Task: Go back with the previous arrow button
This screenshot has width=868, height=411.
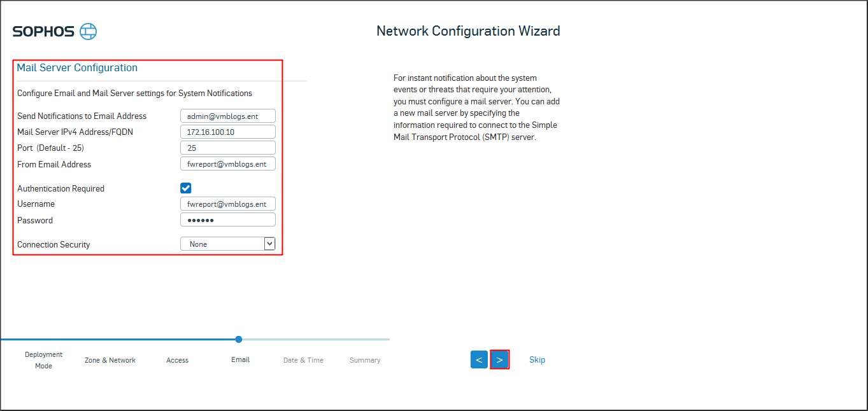Action: 479,359
